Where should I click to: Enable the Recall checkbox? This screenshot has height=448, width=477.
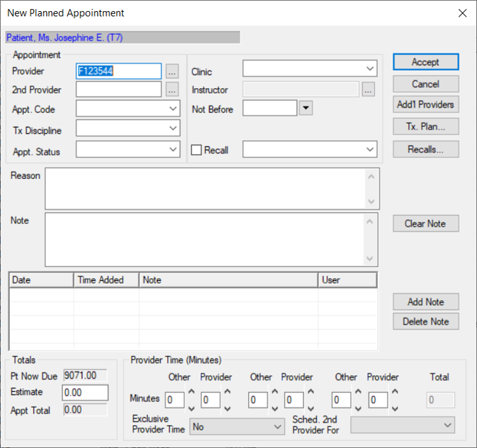click(197, 150)
